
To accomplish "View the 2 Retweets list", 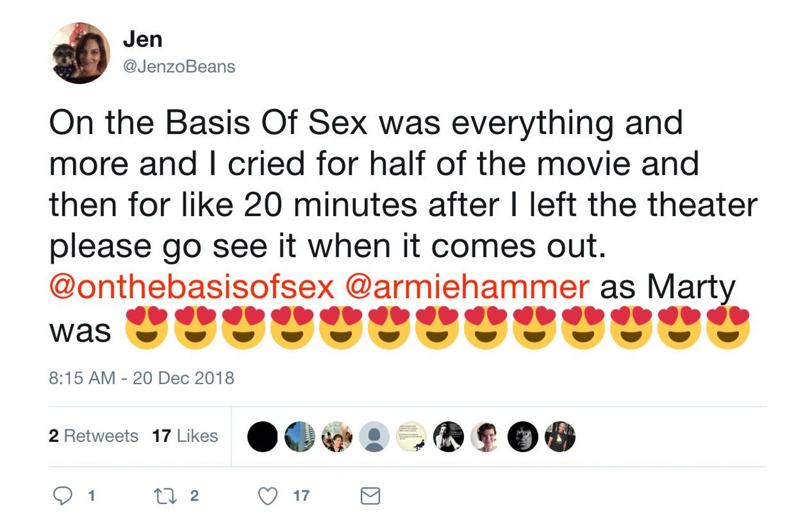I will (93, 436).
